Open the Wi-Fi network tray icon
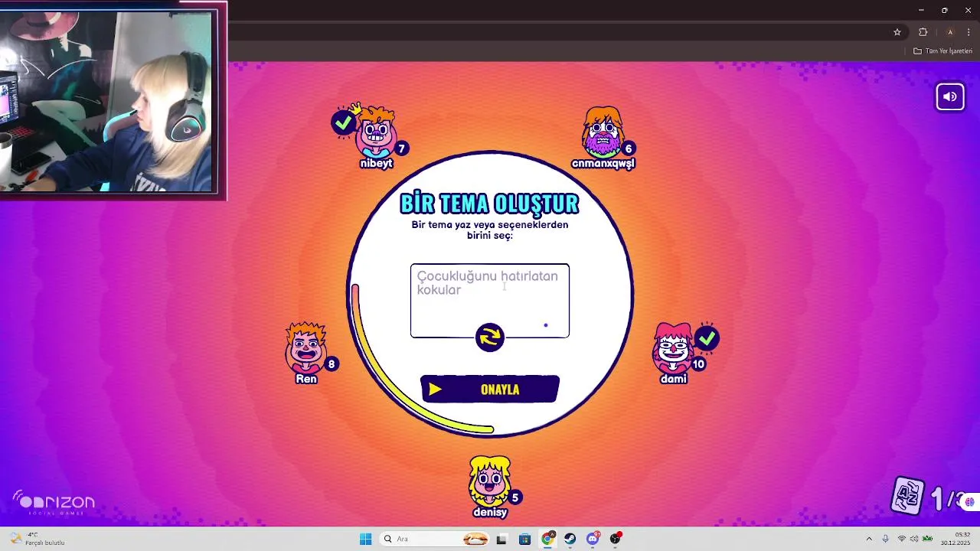The width and height of the screenshot is (980, 551). coord(902,539)
